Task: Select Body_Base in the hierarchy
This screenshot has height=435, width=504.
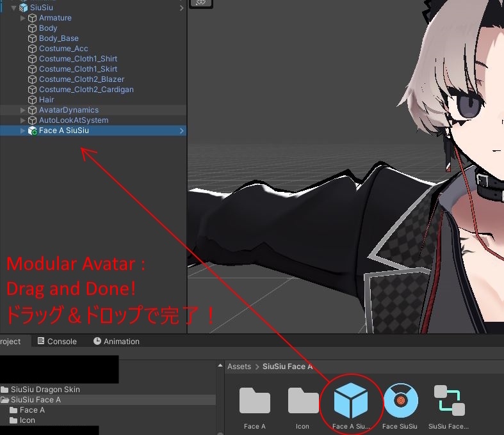Action: (59, 38)
